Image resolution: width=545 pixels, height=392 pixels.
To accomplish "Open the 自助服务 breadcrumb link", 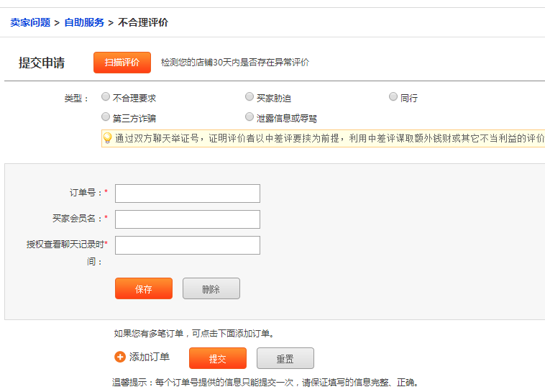I will tap(84, 22).
